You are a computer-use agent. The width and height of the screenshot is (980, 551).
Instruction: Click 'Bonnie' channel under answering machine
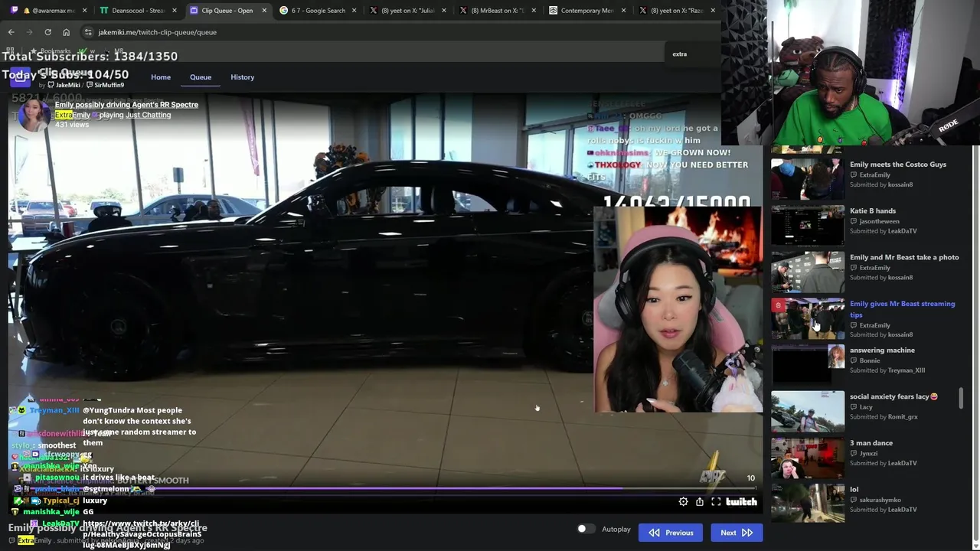pos(870,360)
